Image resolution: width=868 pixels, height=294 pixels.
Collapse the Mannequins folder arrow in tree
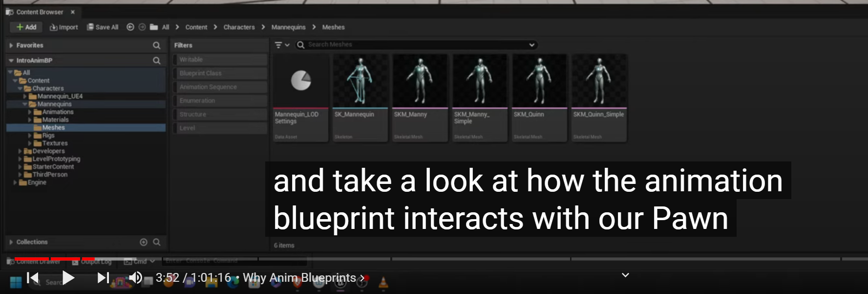coord(25,104)
